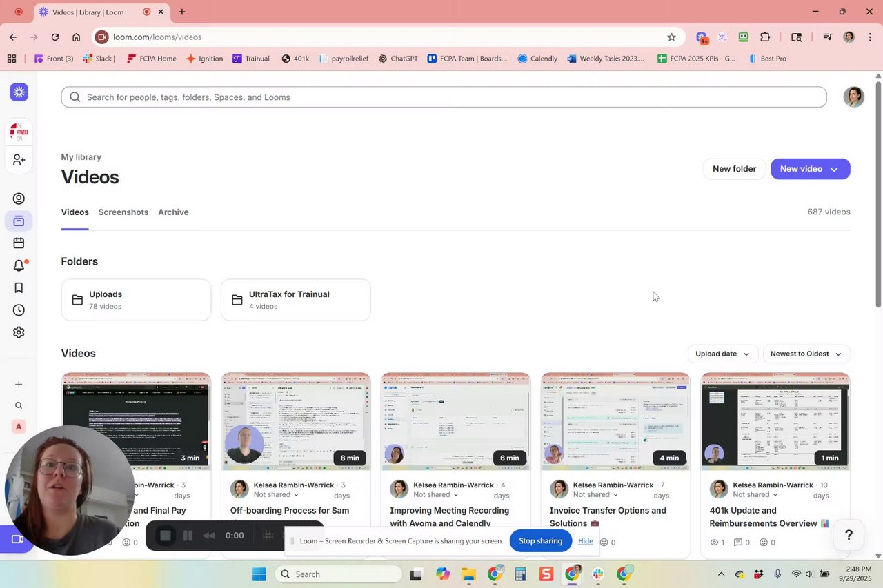Open a new Chrome tab
Image resolution: width=883 pixels, height=588 pixels.
182,12
